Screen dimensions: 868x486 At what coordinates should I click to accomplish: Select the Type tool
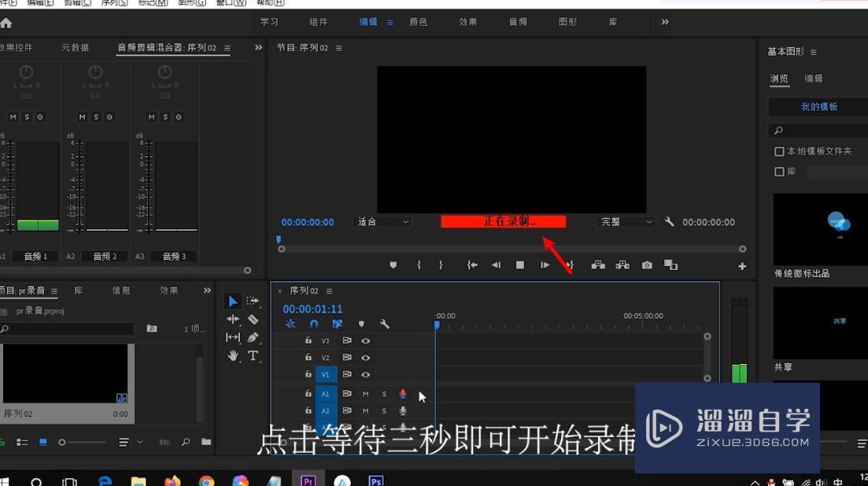[x=253, y=353]
